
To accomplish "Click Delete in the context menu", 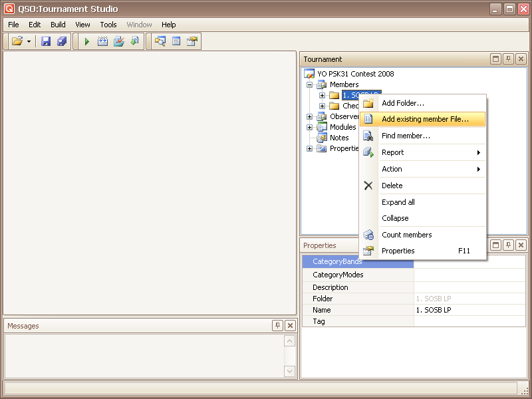I will tap(392, 186).
